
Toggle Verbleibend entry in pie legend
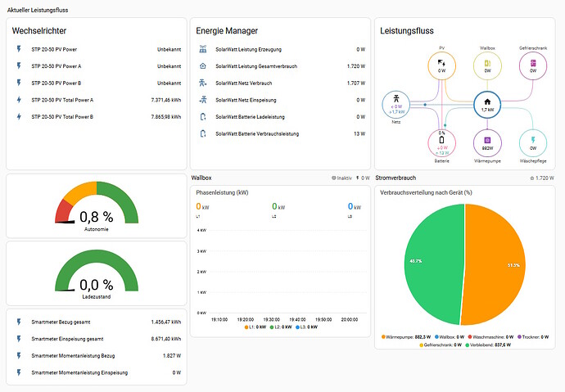tap(490, 345)
